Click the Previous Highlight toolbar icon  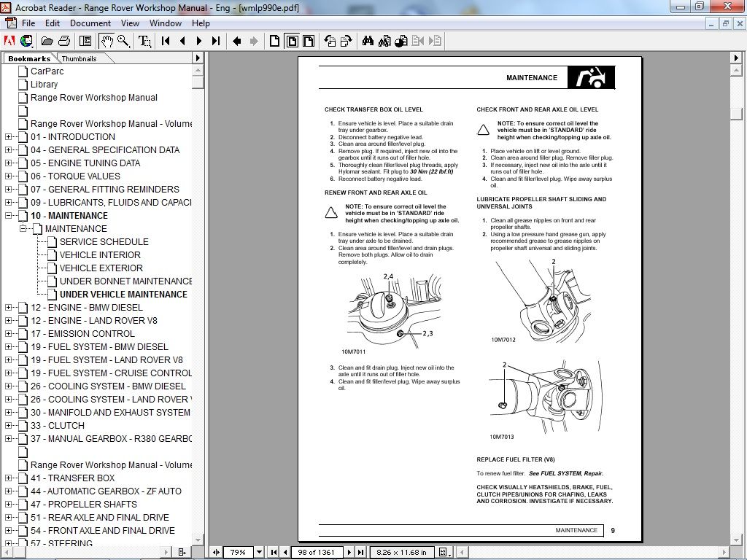418,41
